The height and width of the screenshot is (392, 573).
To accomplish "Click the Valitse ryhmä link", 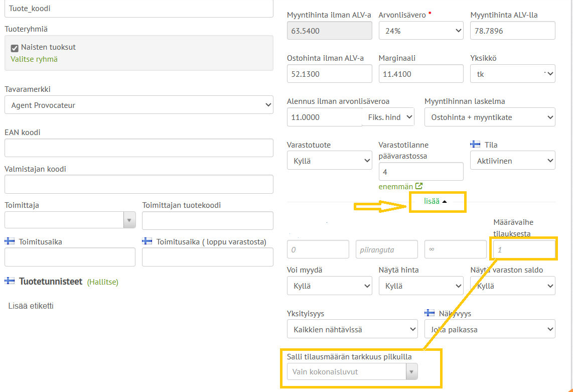I will [x=34, y=59].
